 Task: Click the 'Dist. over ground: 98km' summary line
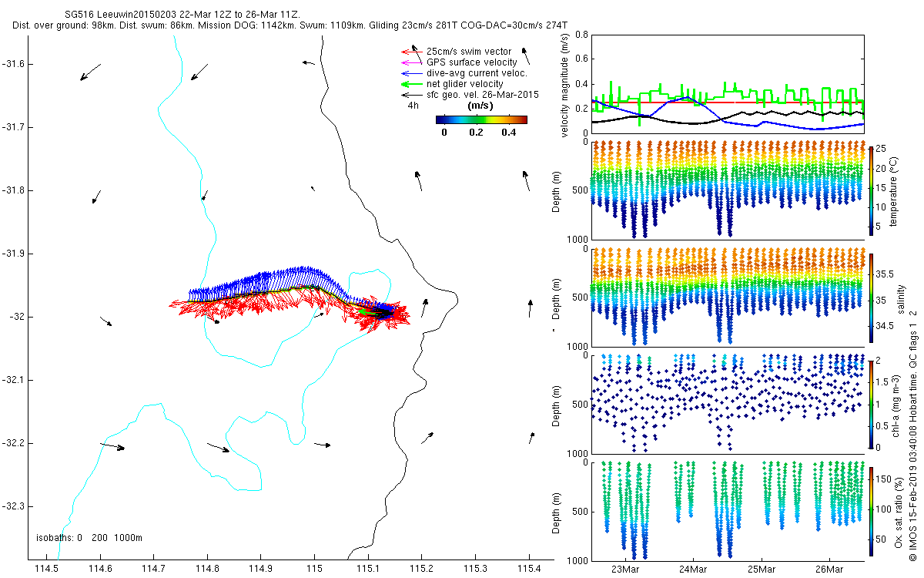click(x=290, y=25)
